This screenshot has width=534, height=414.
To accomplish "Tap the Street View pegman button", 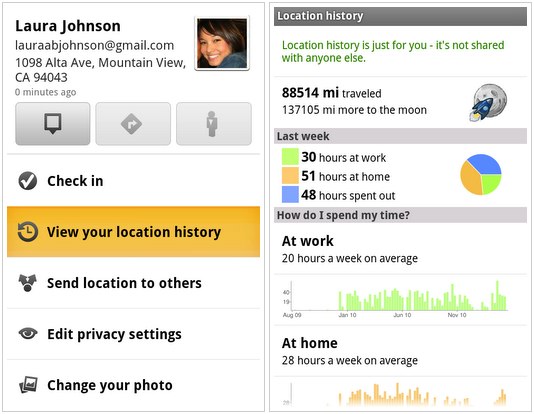I will 214,124.
